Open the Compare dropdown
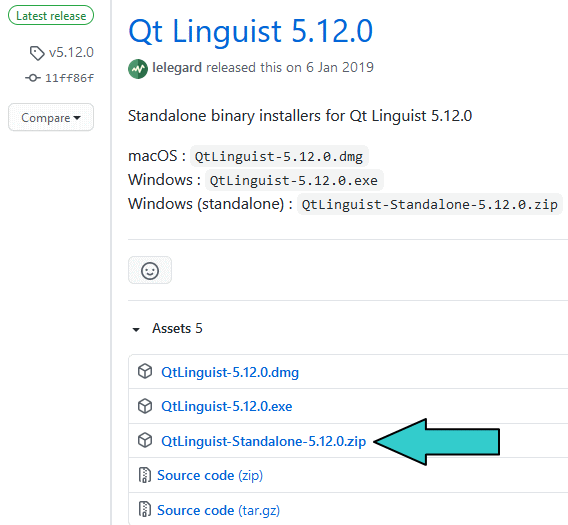 tap(51, 117)
